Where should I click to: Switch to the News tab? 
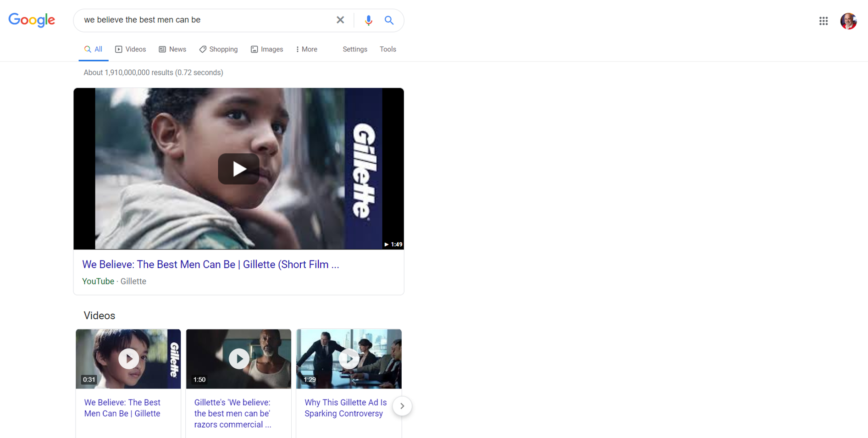(172, 50)
